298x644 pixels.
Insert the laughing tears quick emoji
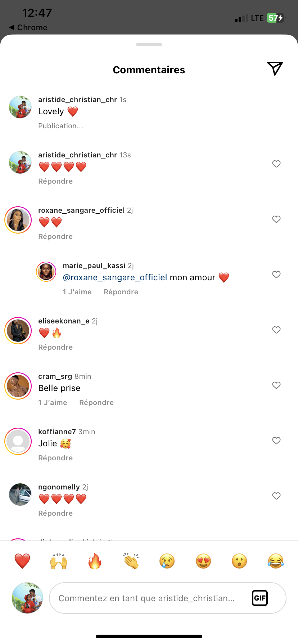(x=276, y=561)
